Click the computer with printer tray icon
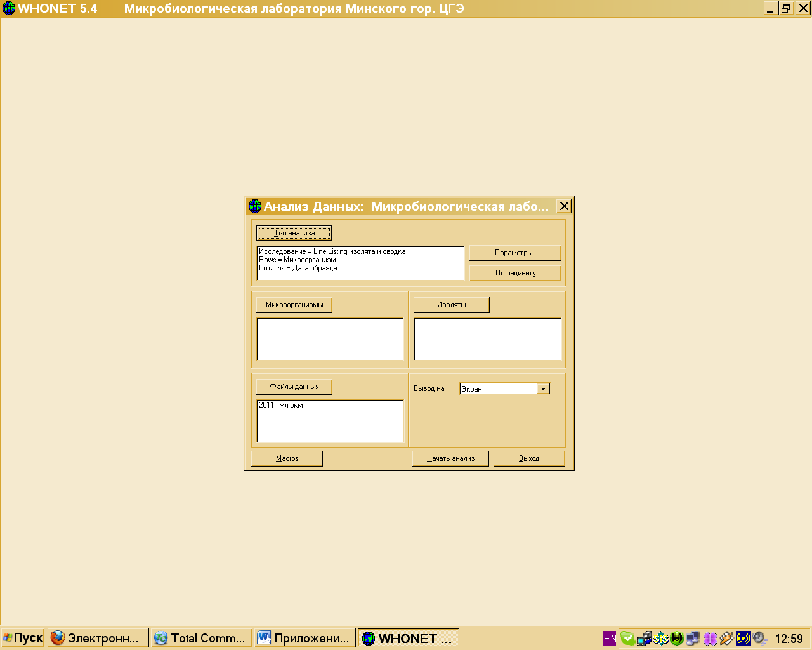This screenshot has height=650, width=812. pyautogui.click(x=644, y=639)
